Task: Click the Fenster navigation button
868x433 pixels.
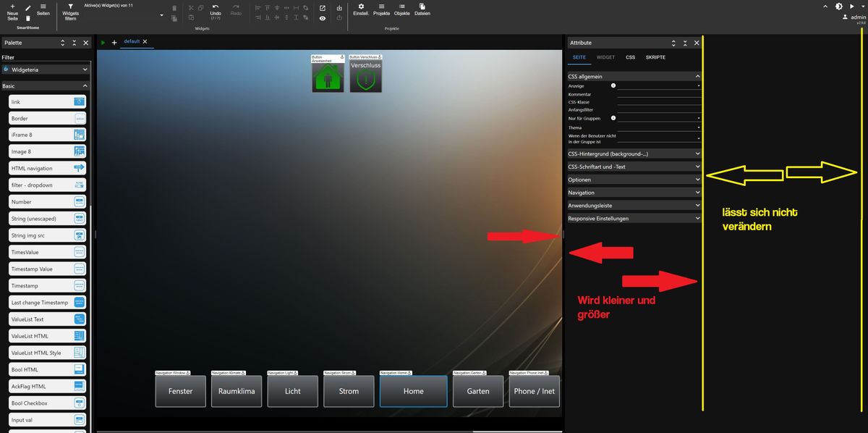Action: coord(180,391)
